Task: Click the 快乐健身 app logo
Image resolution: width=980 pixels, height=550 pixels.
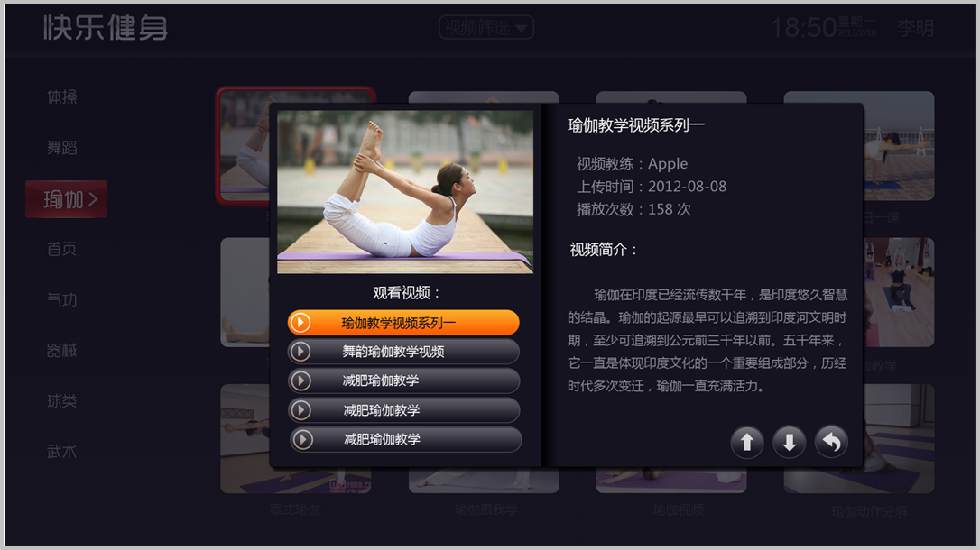Action: (x=106, y=28)
